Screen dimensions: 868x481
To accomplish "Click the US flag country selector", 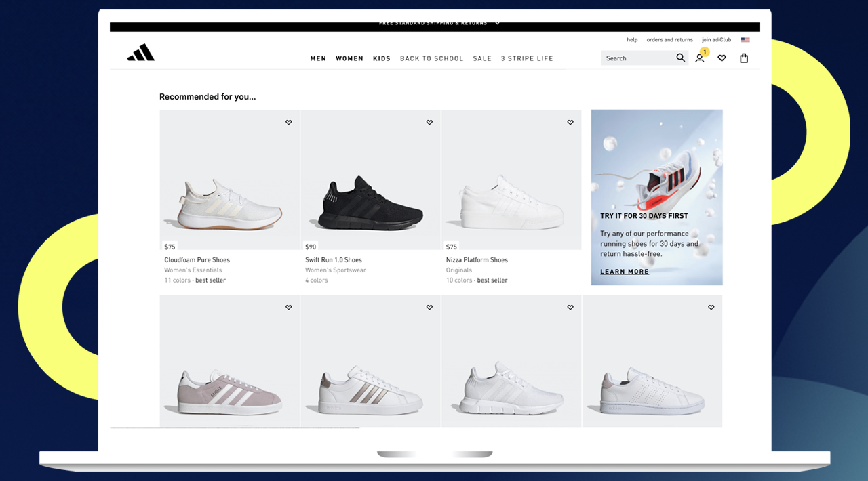I will click(745, 40).
